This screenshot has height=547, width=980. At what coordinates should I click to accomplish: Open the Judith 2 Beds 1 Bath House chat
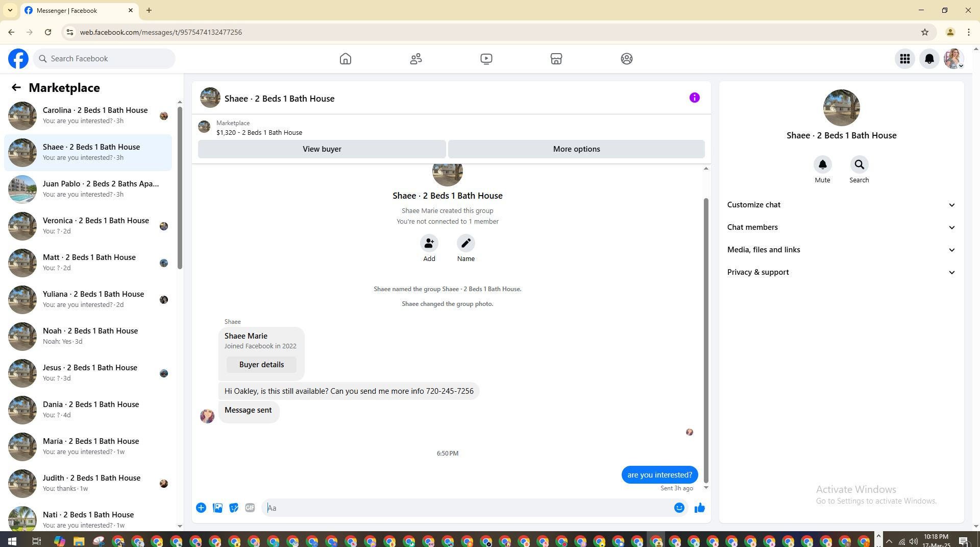(88, 484)
